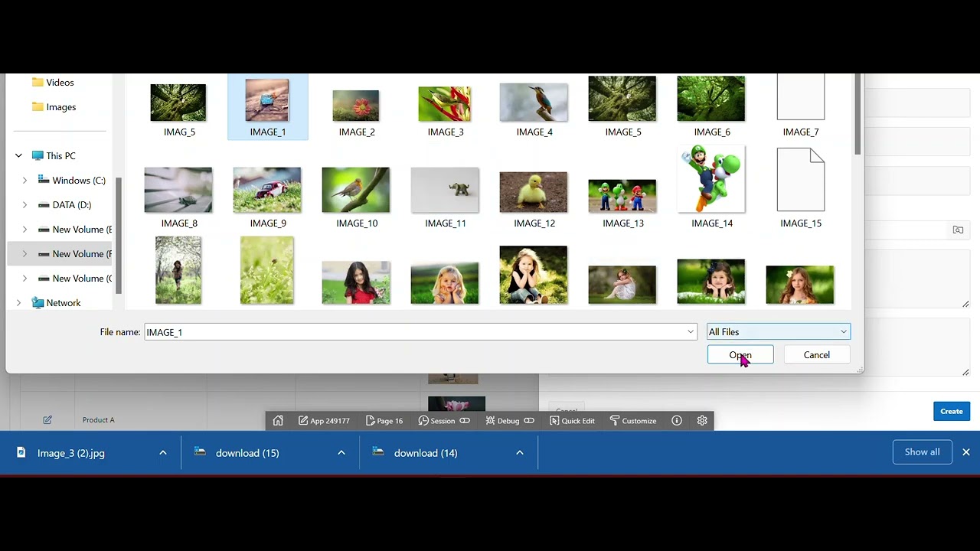Open Image_3 (2).jpg download item
Screen dimensions: 980x551
70,453
